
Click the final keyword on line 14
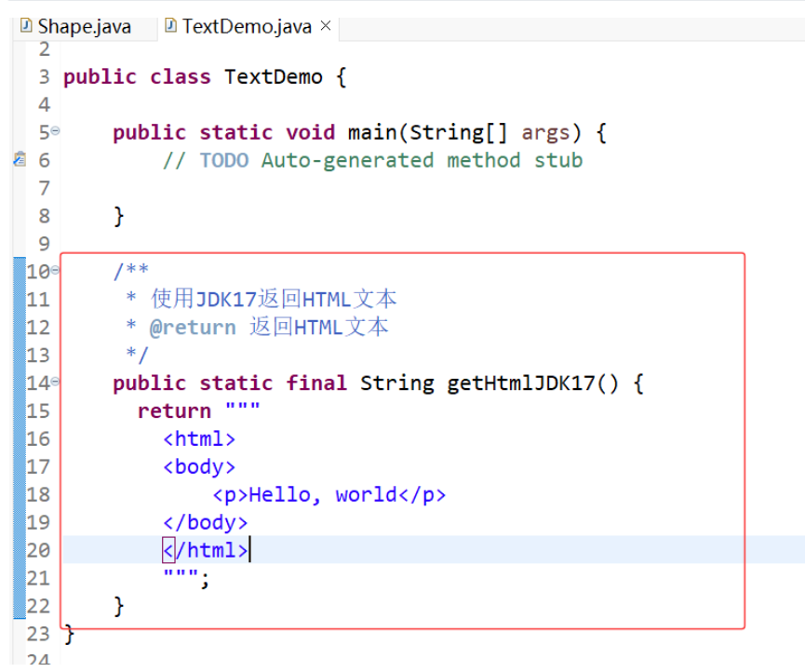[x=316, y=383]
